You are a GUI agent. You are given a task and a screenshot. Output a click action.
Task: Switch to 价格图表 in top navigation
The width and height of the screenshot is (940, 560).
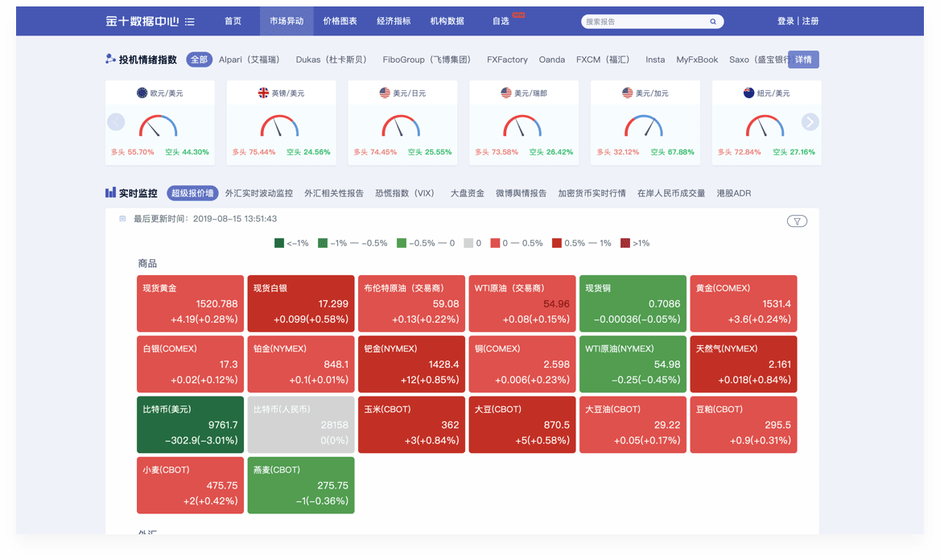click(x=340, y=21)
